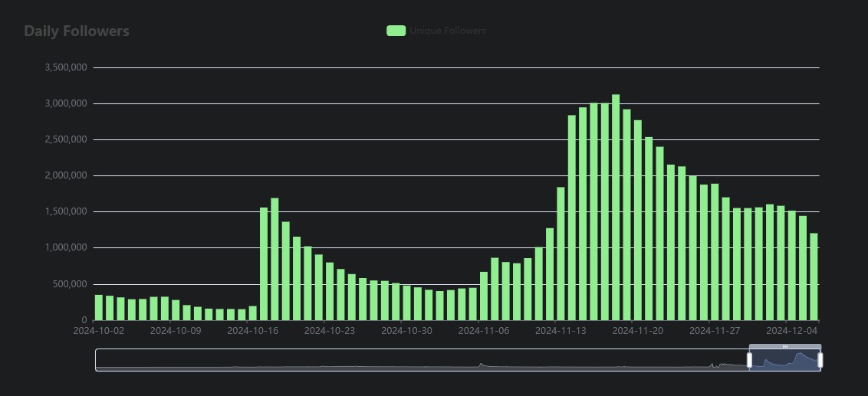Click the bar above the 2024-10-30 label
The image size is (868, 396).
[x=407, y=303]
